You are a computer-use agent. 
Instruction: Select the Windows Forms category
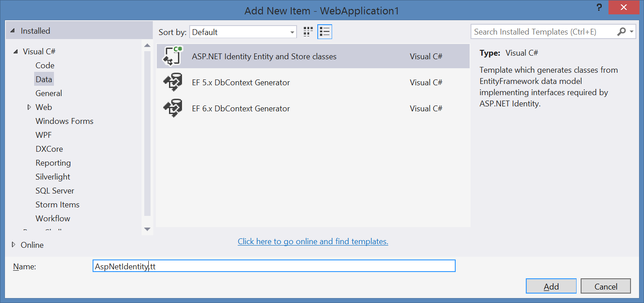tap(64, 121)
